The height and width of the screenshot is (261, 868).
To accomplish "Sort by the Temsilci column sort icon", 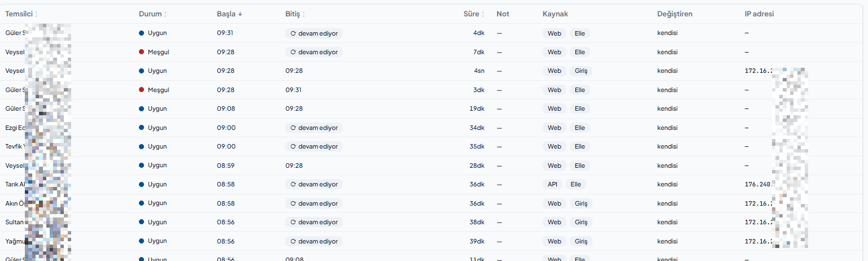I will tap(36, 14).
